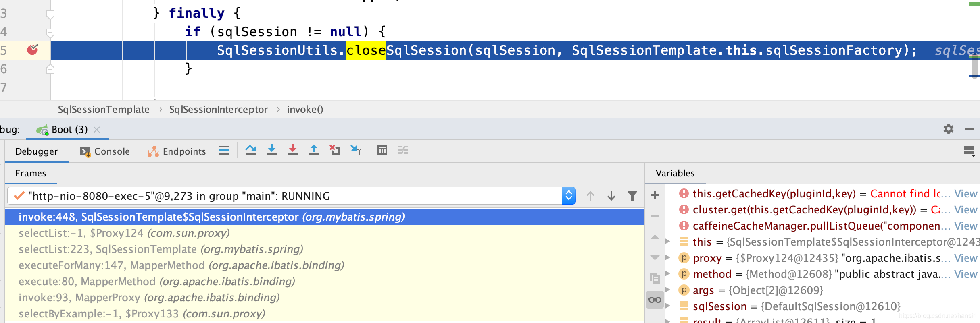This screenshot has width=980, height=323.
Task: Click move watch up triangle icon
Action: point(655,237)
